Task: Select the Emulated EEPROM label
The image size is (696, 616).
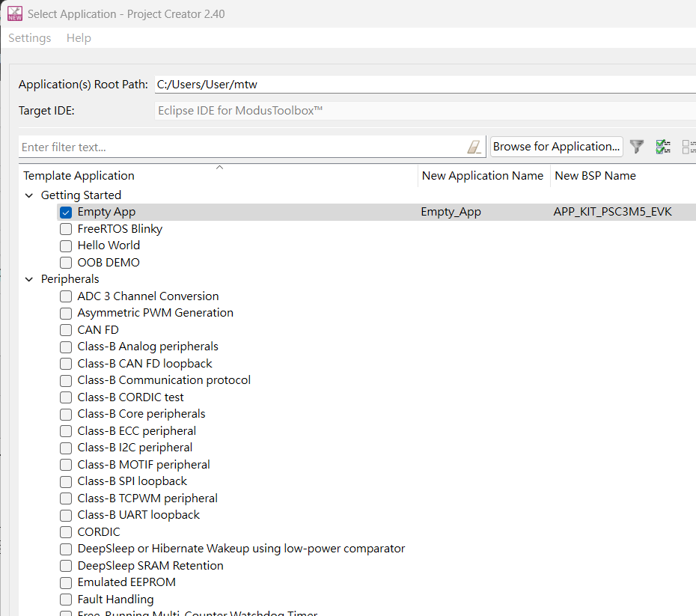Action: click(126, 582)
